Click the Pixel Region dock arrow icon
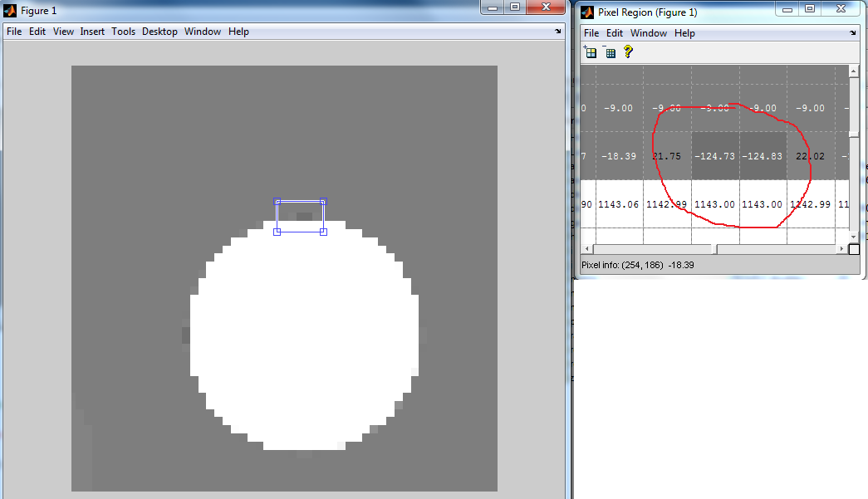 click(x=852, y=33)
